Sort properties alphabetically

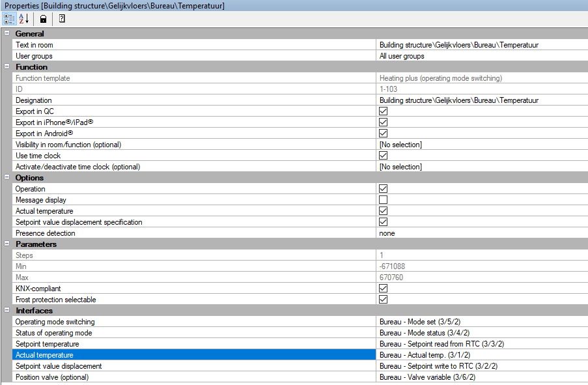[24, 19]
